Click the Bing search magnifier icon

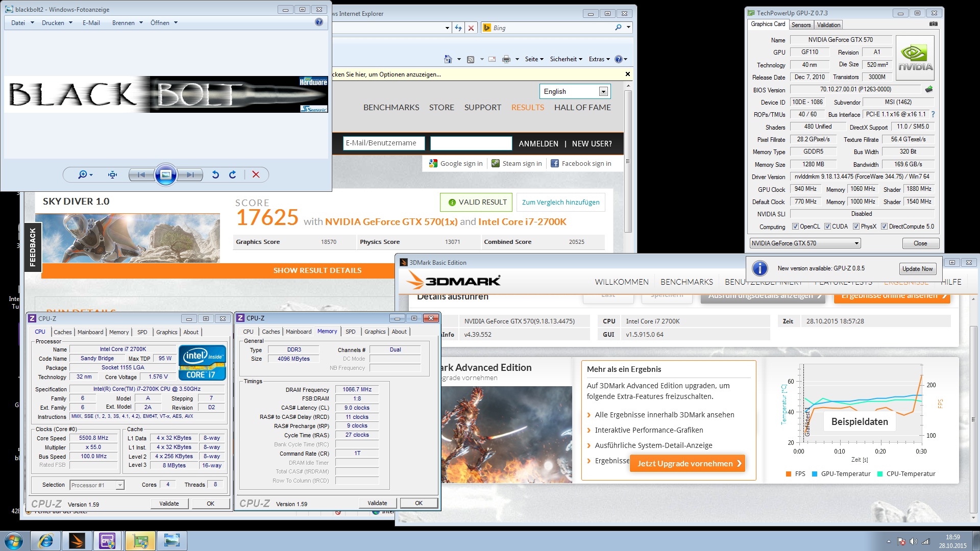(619, 28)
